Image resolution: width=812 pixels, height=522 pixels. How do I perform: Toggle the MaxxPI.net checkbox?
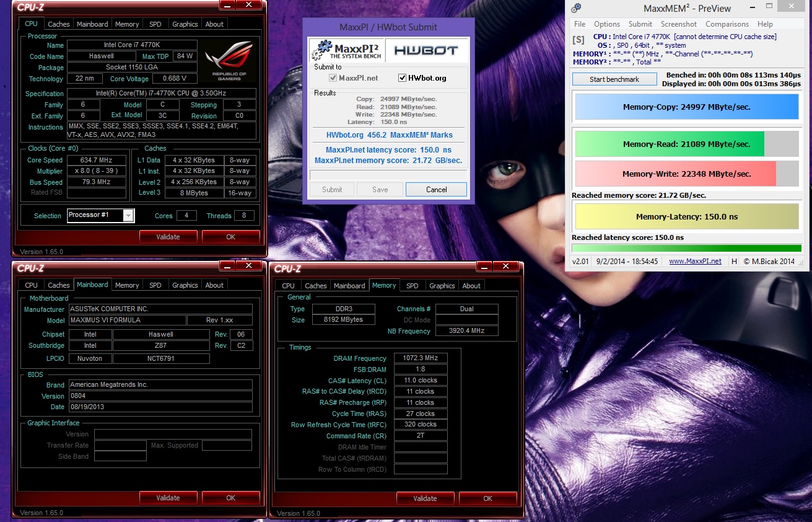[x=333, y=78]
